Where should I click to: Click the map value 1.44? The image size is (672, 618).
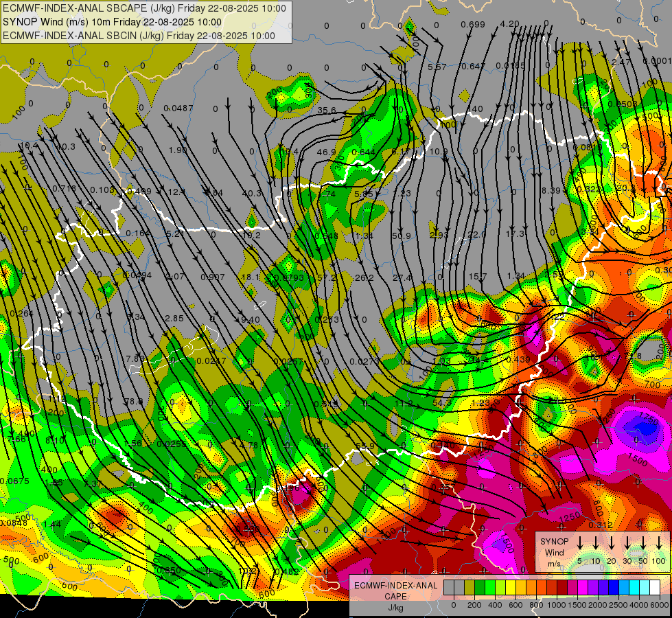pos(52,524)
